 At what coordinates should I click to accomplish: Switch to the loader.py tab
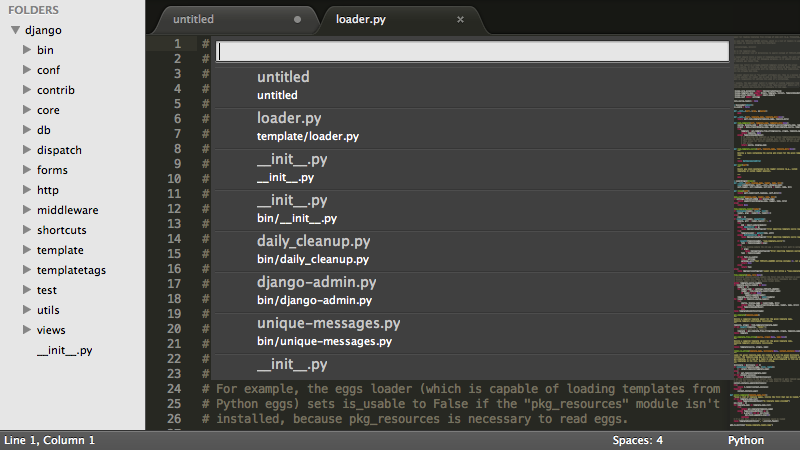click(x=361, y=19)
